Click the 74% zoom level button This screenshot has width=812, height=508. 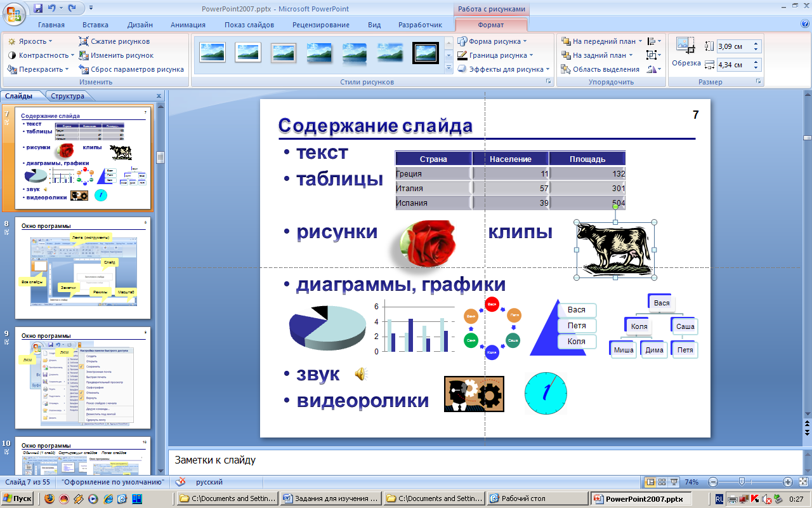[692, 482]
